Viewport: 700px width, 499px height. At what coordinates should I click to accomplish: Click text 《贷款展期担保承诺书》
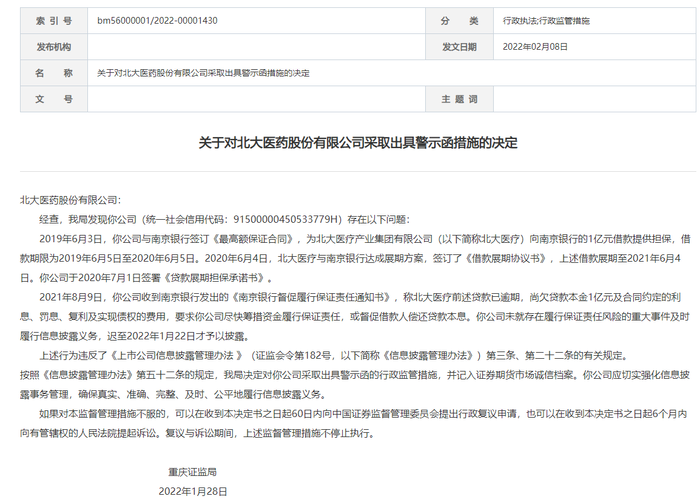(215, 278)
